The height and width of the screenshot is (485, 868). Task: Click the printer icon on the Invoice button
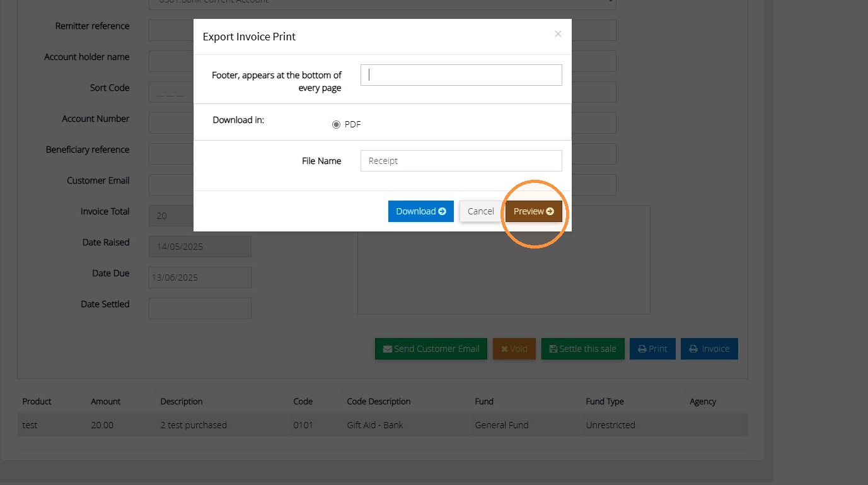click(693, 349)
